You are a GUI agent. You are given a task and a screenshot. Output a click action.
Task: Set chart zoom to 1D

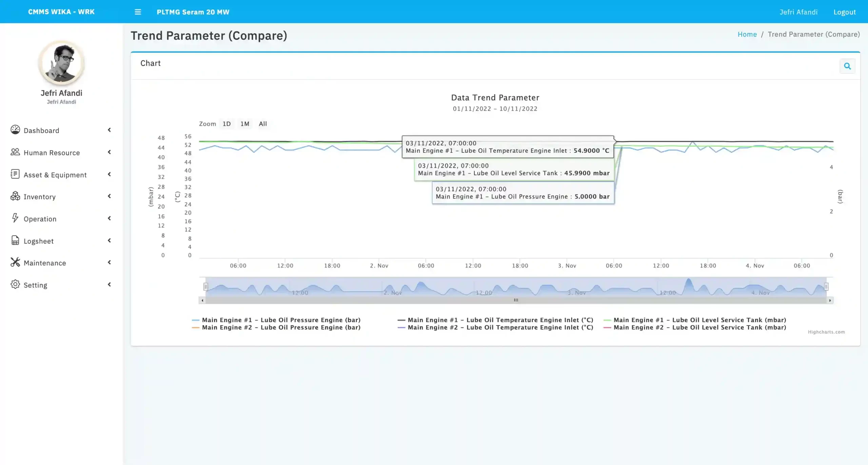point(226,124)
